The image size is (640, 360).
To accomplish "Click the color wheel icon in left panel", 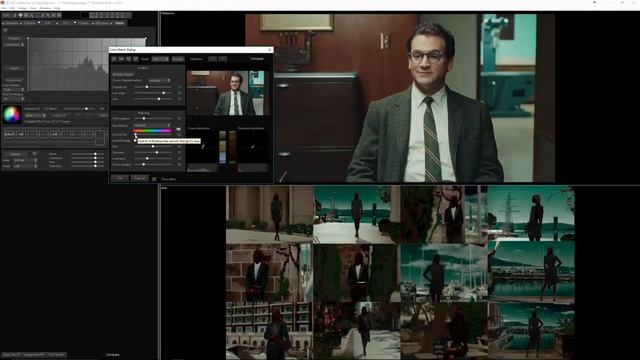I will [12, 114].
